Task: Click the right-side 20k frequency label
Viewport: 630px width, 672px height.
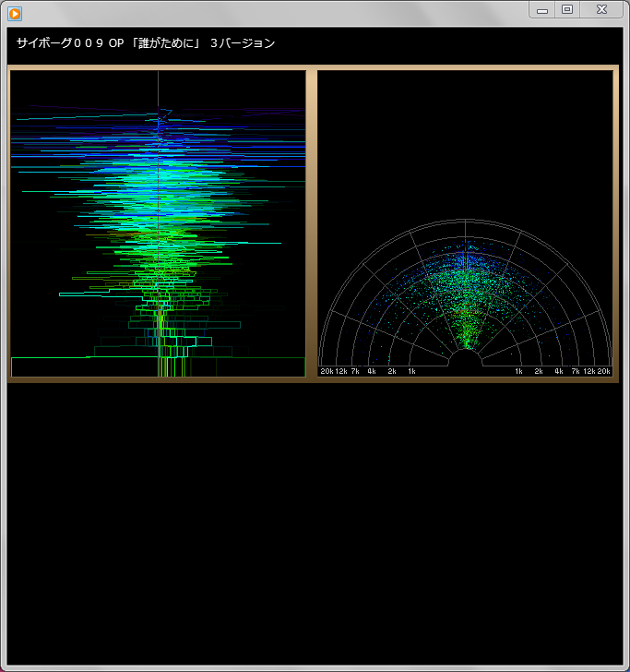Action: [604, 371]
